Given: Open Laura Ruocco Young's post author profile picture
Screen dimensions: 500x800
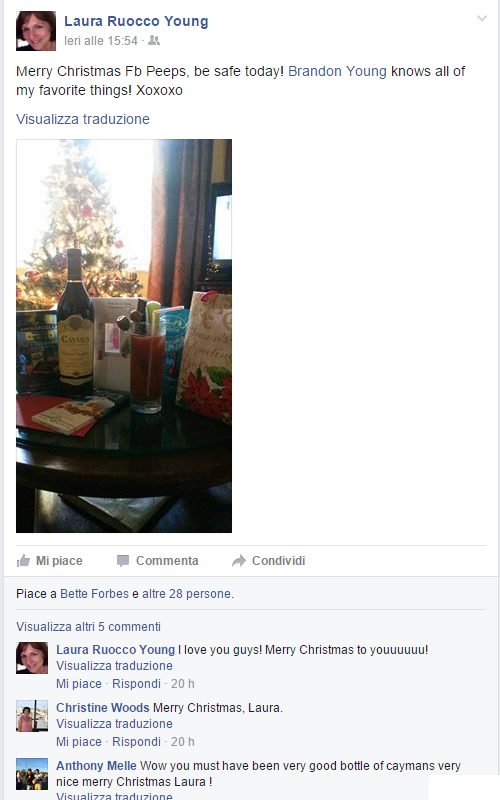Looking at the screenshot, I should [36, 31].
